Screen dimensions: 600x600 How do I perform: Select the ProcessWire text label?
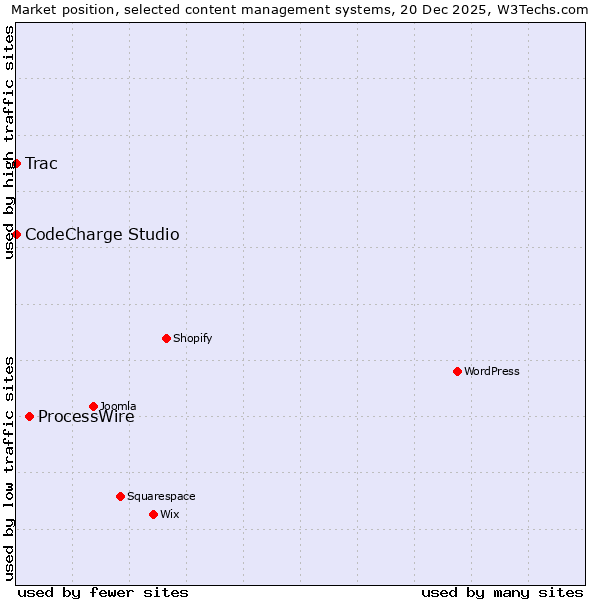click(86, 418)
